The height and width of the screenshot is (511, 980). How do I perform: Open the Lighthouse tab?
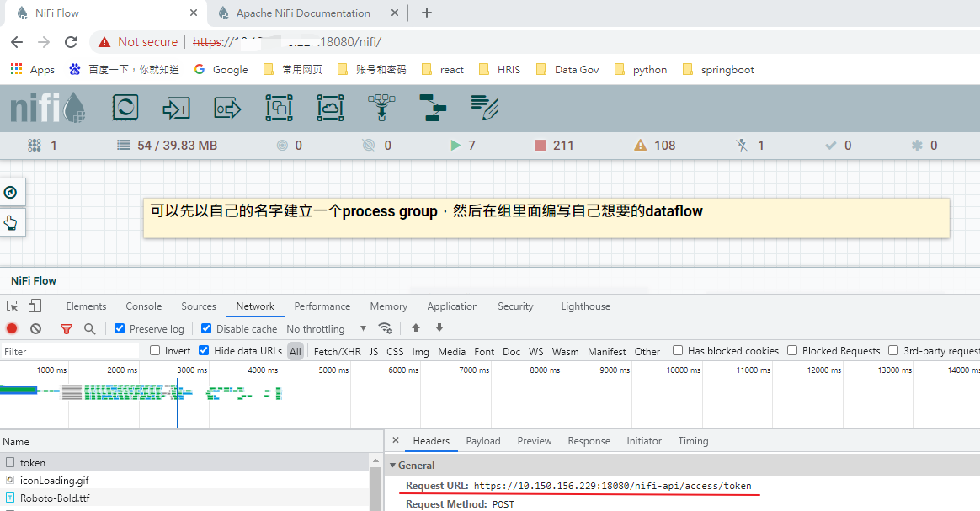[x=586, y=306]
